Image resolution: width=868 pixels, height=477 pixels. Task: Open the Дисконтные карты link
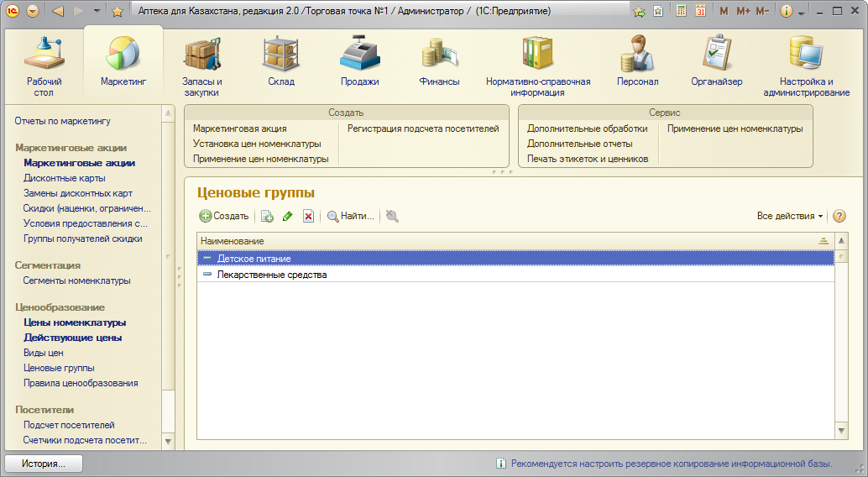tap(65, 178)
